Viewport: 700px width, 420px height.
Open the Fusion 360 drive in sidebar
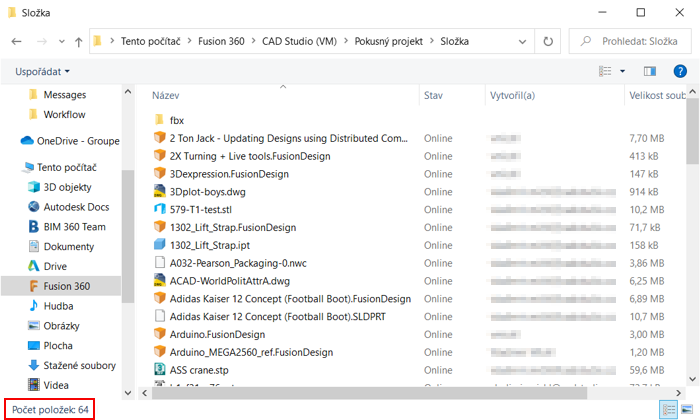(x=66, y=286)
